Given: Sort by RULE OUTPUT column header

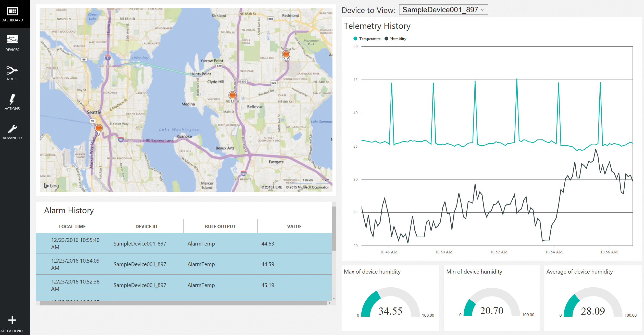Looking at the screenshot, I should 220,226.
